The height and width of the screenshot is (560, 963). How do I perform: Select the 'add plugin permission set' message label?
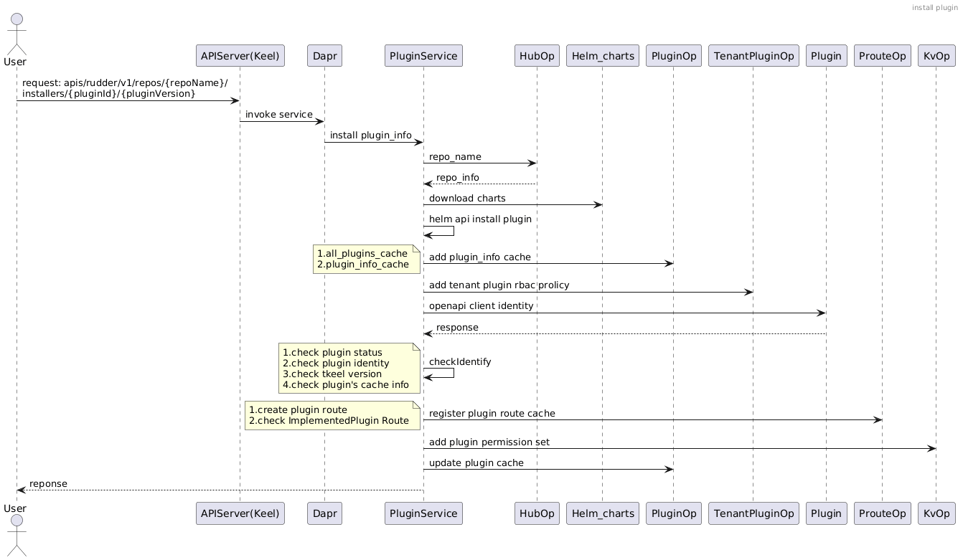pyautogui.click(x=489, y=442)
